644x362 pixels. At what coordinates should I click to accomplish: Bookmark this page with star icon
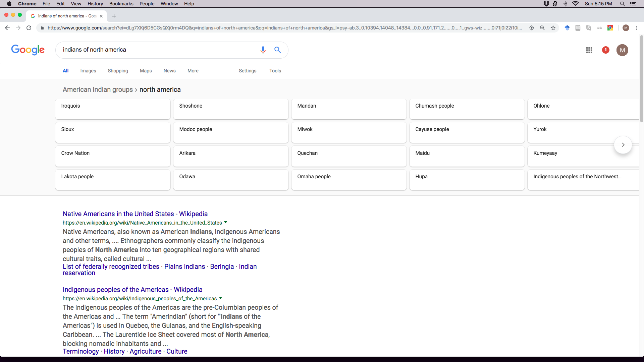tap(553, 28)
